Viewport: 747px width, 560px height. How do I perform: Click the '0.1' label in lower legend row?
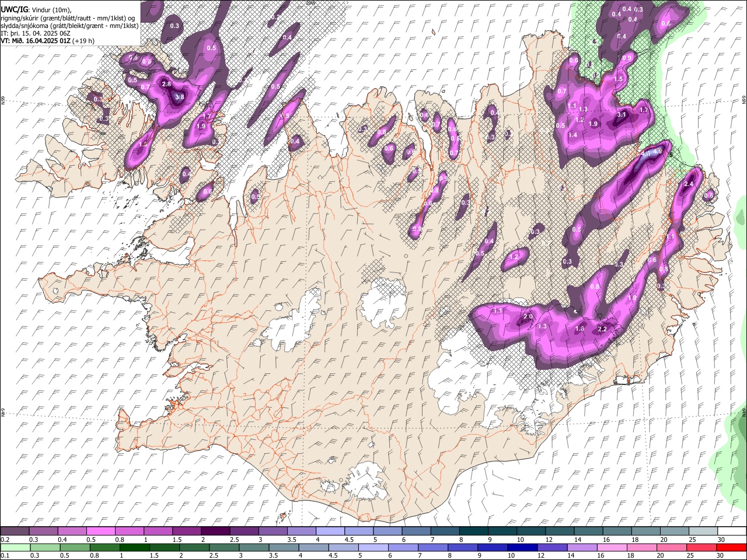tap(5, 555)
